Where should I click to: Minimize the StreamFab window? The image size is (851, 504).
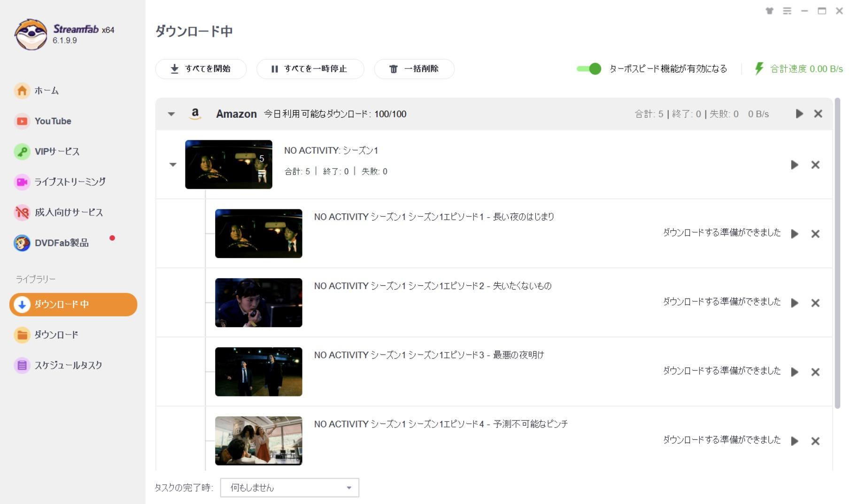coord(805,11)
